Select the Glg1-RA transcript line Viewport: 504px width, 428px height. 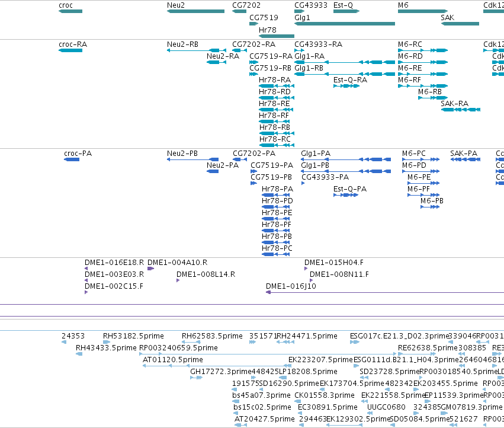point(345,62)
